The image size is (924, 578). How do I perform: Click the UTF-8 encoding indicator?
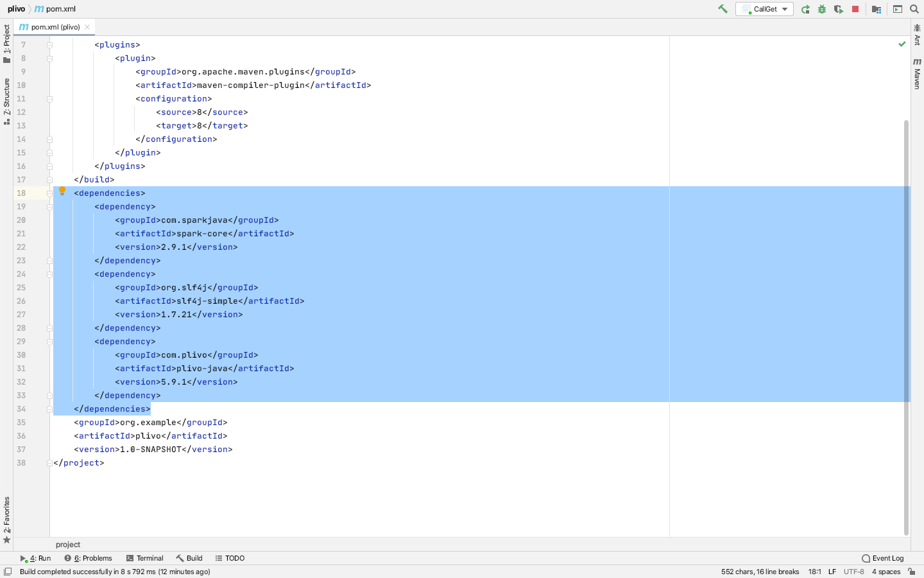pos(854,572)
